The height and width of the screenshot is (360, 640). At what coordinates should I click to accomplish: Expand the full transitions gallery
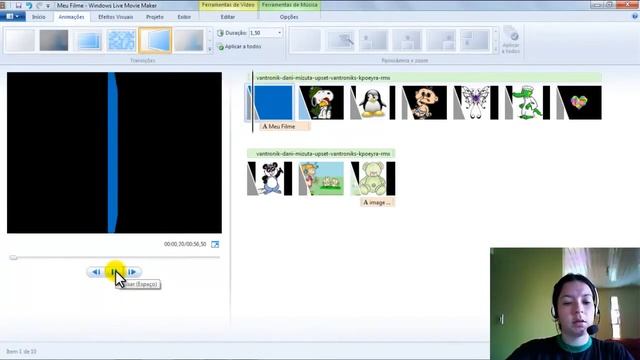[210, 50]
